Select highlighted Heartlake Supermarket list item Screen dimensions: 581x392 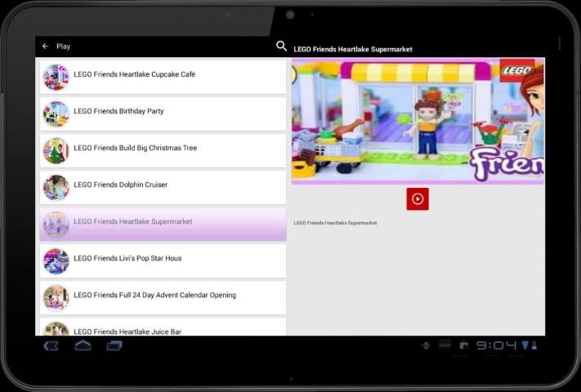[163, 222]
